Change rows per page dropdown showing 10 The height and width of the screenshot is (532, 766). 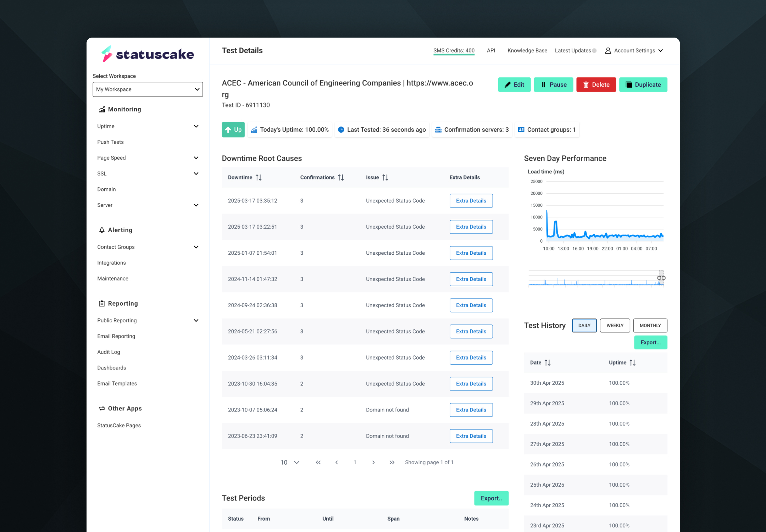290,462
